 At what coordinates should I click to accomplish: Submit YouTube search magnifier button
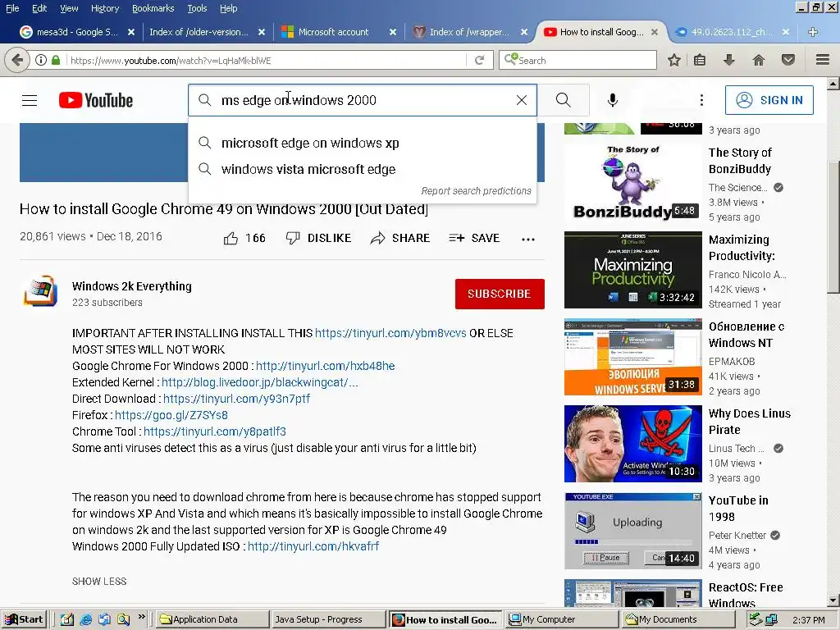(563, 100)
